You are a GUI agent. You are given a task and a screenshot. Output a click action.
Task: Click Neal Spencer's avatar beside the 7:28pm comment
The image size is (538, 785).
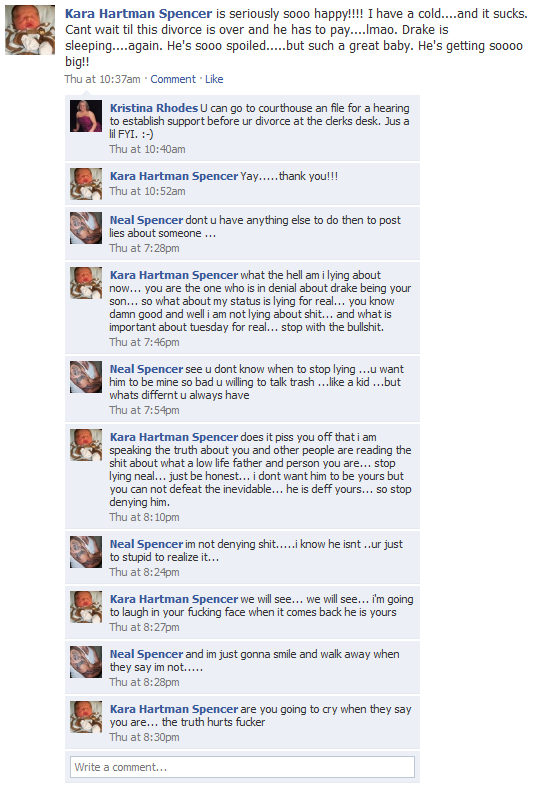coord(86,228)
